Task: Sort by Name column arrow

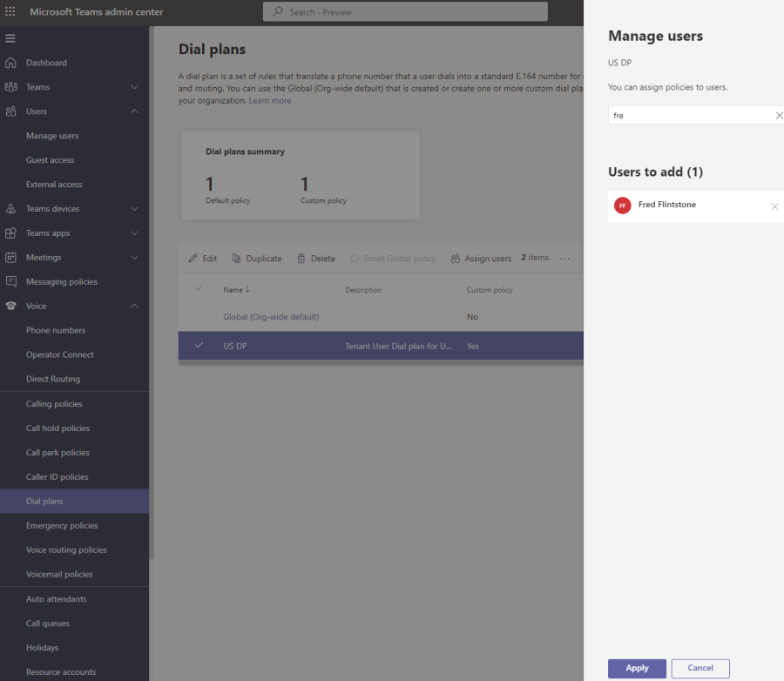Action: (x=247, y=289)
